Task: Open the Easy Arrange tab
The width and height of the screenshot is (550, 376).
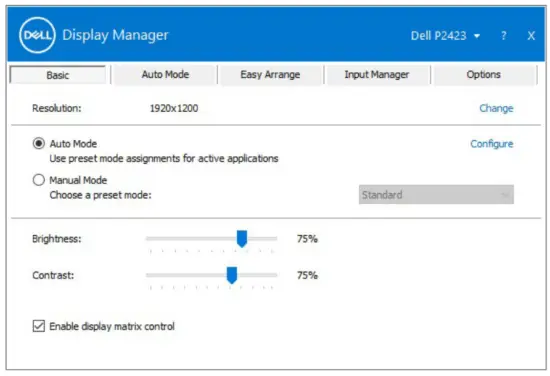Action: [x=270, y=74]
